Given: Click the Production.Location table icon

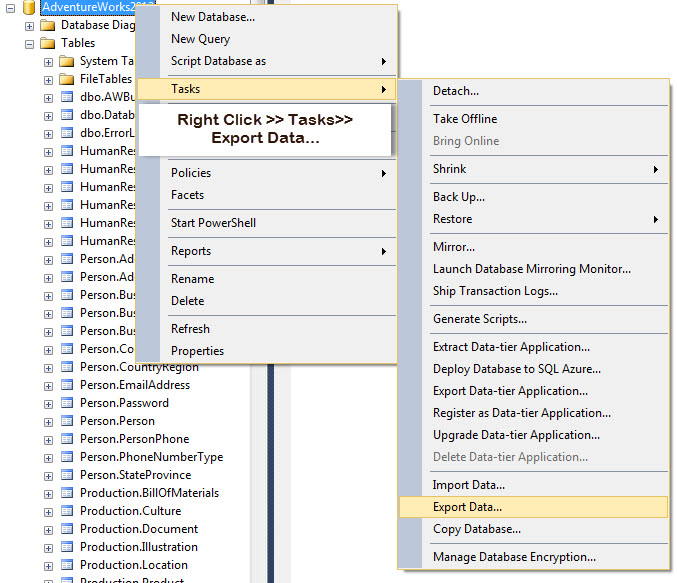Looking at the screenshot, I should point(67,565).
